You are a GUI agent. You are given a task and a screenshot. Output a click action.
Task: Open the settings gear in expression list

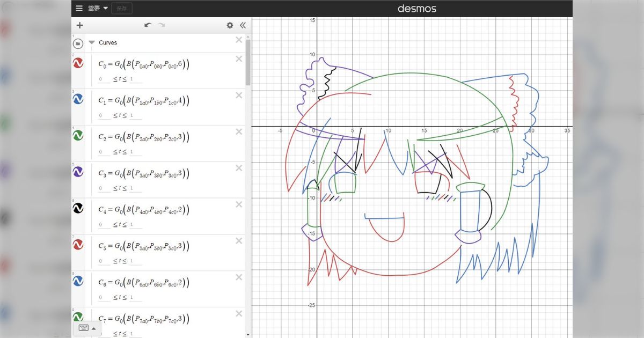pos(230,25)
